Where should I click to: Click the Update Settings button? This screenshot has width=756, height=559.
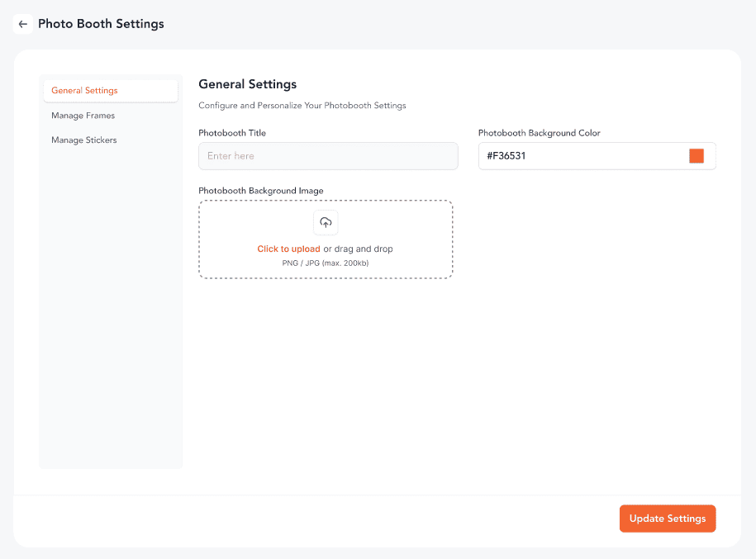pos(668,519)
